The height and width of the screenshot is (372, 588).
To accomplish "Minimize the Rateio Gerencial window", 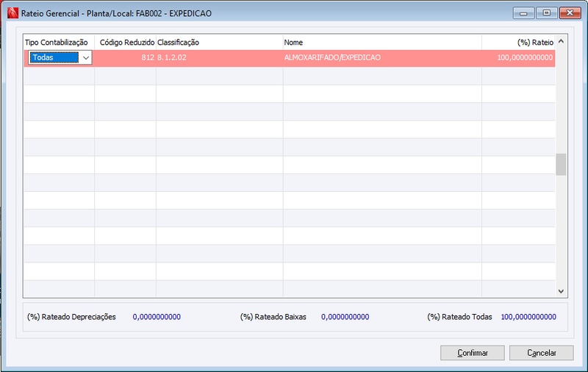I will click(x=524, y=13).
